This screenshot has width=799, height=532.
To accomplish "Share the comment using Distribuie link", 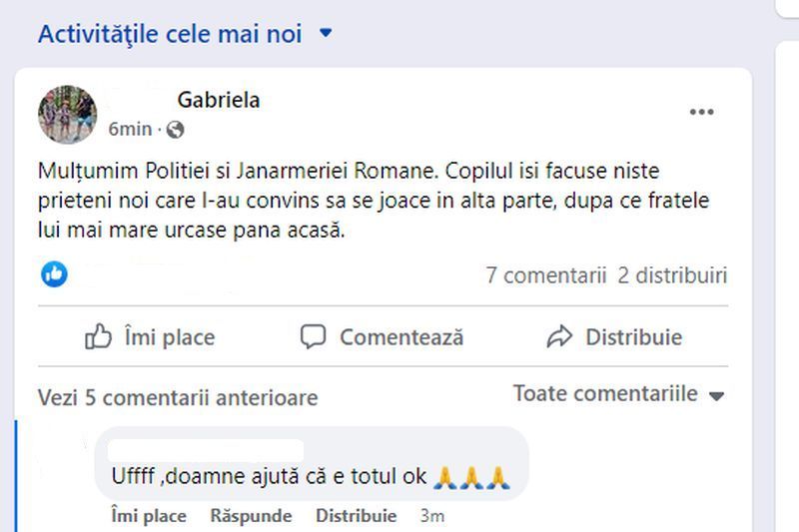I will [356, 516].
